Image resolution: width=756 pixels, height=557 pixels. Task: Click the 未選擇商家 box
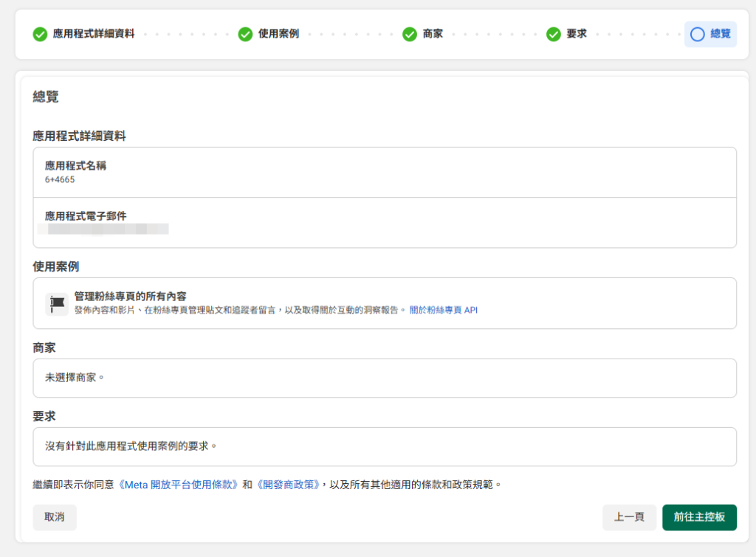385,378
